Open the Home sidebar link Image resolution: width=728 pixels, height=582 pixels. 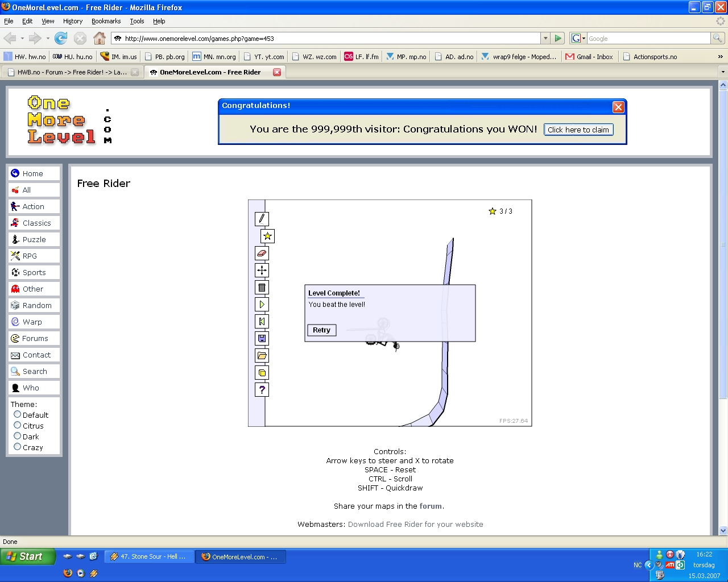(34, 173)
